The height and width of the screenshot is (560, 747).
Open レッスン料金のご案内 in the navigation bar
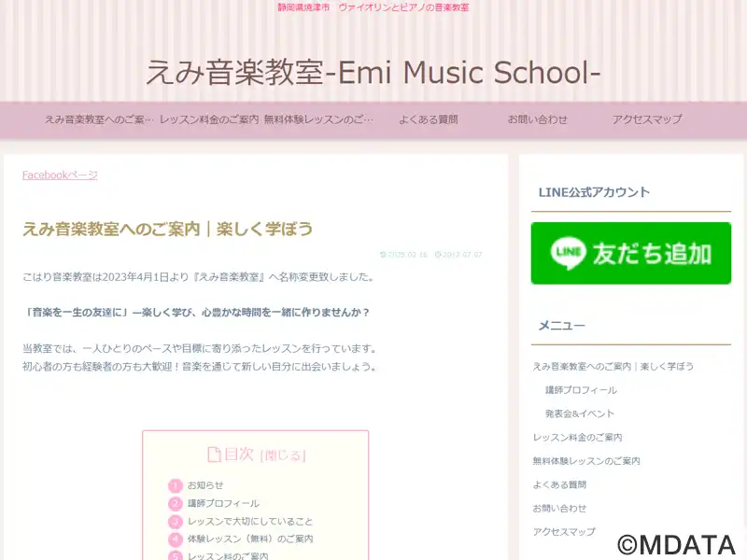(x=209, y=119)
